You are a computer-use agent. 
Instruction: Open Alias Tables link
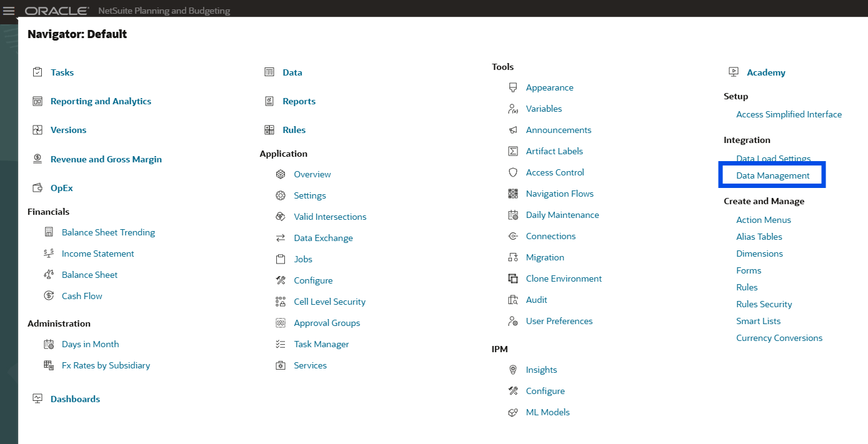point(759,237)
